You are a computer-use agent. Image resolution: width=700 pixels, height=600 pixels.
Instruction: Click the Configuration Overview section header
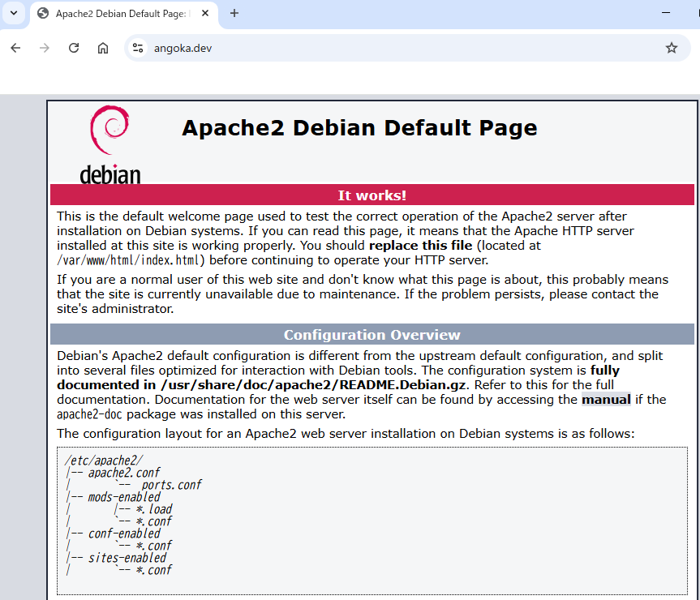pyautogui.click(x=371, y=335)
